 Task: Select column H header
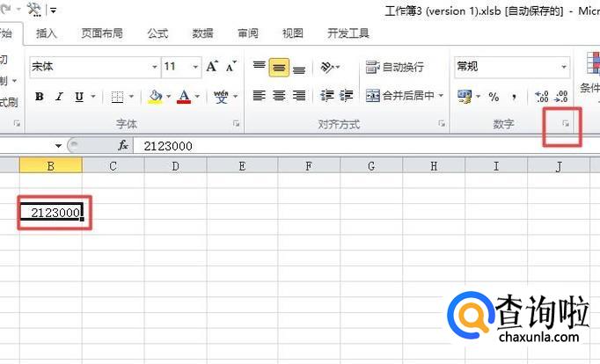click(434, 166)
